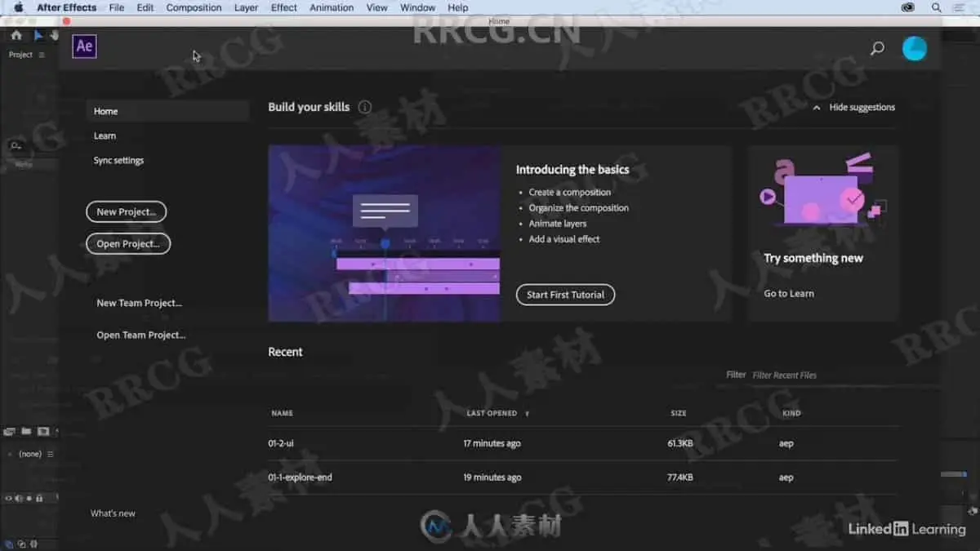
Task: Open the blue user profile avatar
Action: point(915,48)
